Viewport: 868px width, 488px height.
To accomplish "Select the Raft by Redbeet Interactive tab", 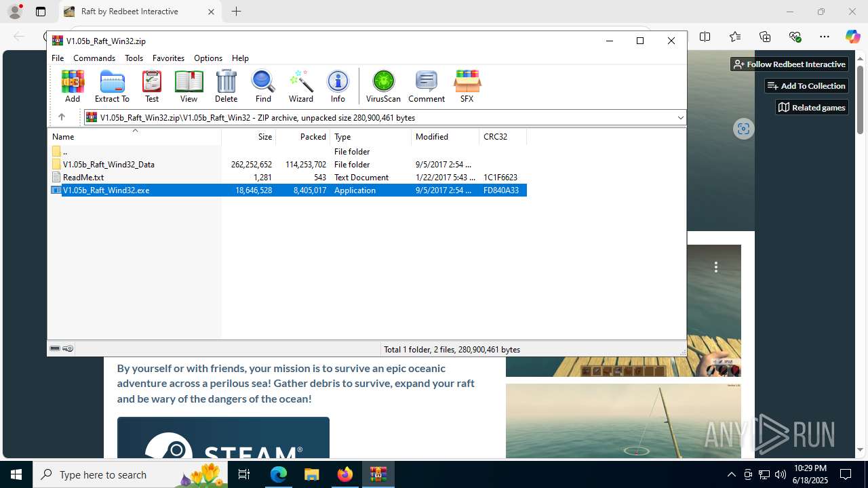I will point(139,12).
